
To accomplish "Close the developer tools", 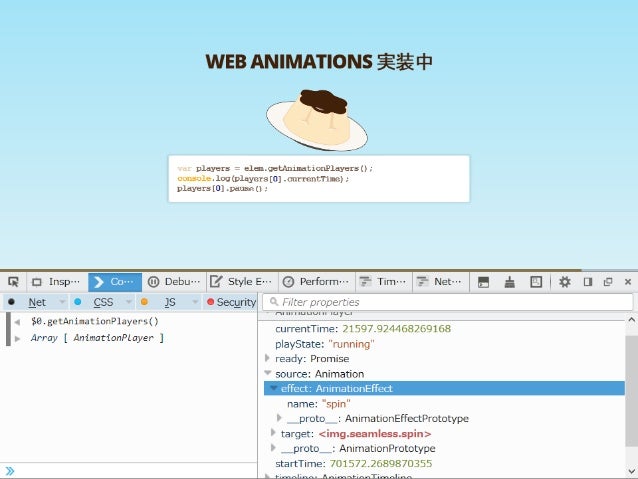I will pos(628,282).
